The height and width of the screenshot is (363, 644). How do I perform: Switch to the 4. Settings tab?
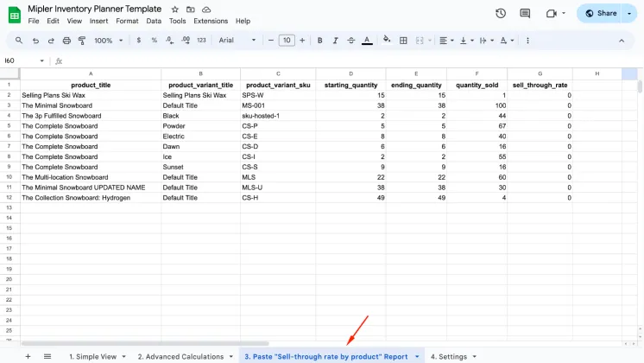pos(449,356)
